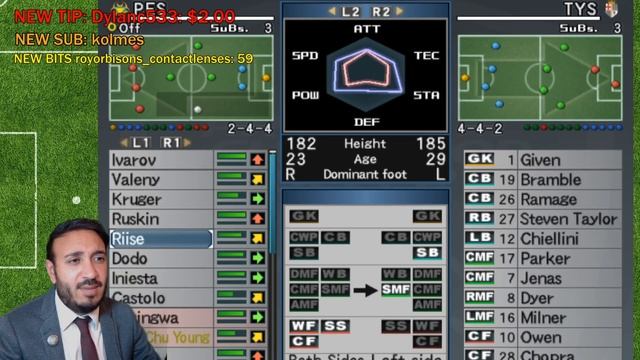Click the left SS position badge
This screenshot has width=640, height=360.
[x=335, y=326]
